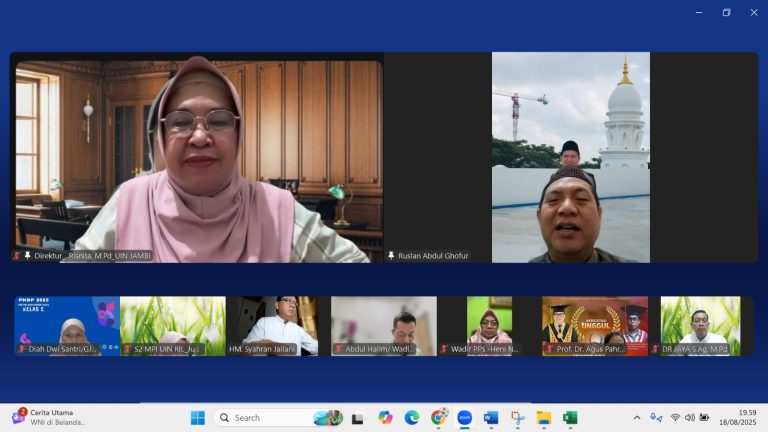Select Prof. Dr. Agus Pahr's video thumbnail
Screen dimensions: 768x432
pos(595,326)
